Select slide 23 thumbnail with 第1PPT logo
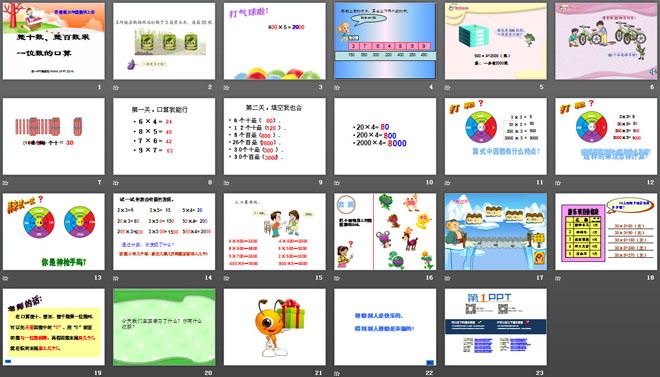The image size is (660, 377). 496,327
